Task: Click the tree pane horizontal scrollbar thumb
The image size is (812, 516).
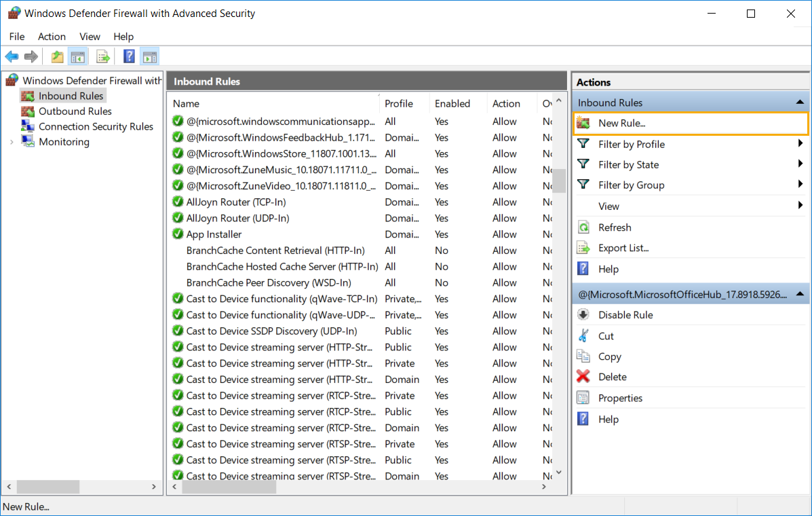Action: tap(48, 487)
